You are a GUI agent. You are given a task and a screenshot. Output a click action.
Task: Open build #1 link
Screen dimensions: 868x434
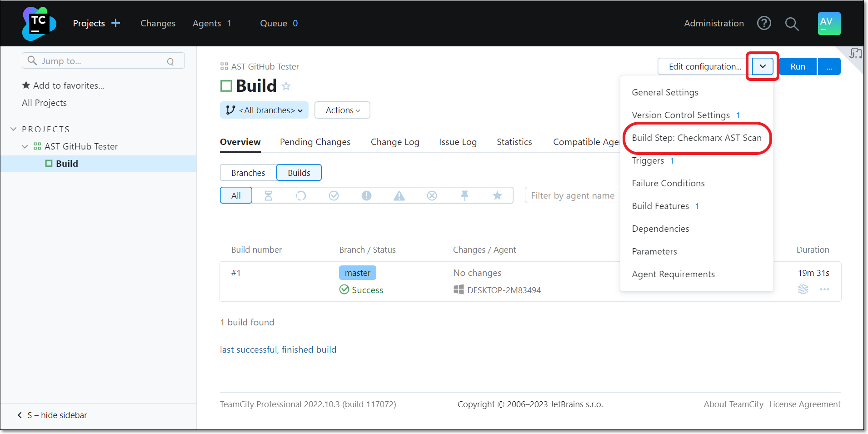click(x=236, y=273)
